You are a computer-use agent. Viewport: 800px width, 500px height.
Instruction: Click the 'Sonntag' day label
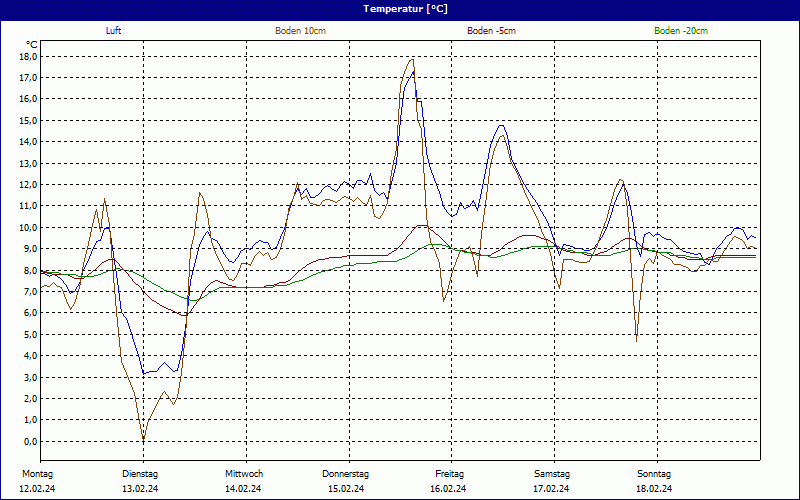tap(654, 474)
